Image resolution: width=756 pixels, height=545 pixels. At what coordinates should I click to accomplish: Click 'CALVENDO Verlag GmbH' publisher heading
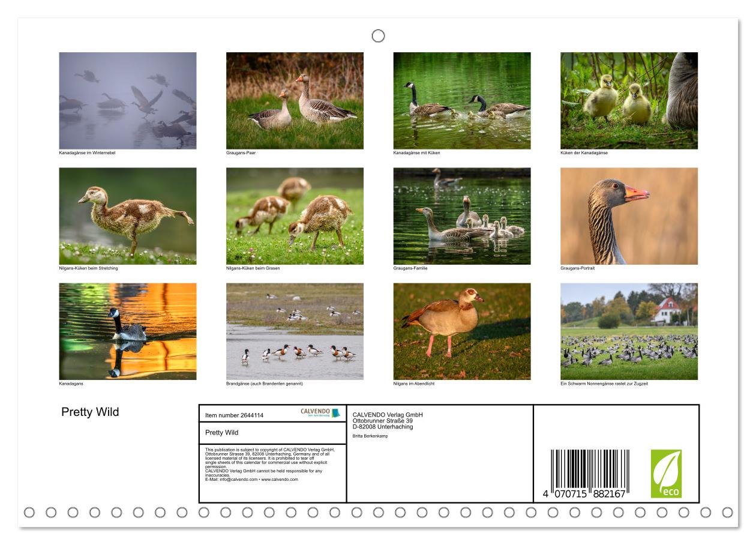click(x=388, y=415)
